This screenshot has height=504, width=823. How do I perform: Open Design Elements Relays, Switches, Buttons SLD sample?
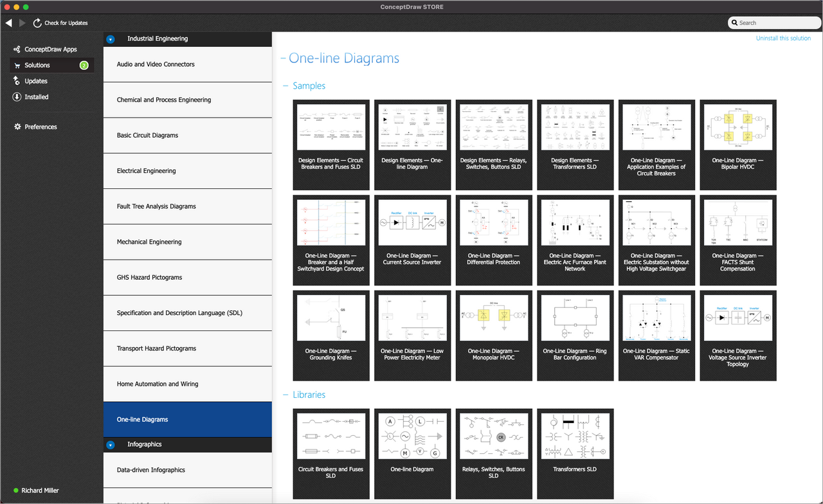[494, 145]
